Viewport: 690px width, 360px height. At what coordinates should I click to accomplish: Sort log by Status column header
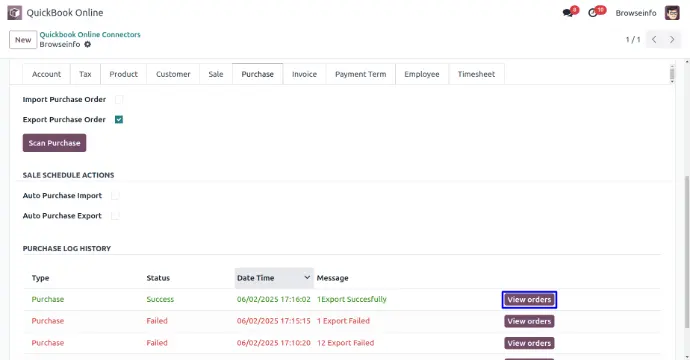[x=158, y=278]
